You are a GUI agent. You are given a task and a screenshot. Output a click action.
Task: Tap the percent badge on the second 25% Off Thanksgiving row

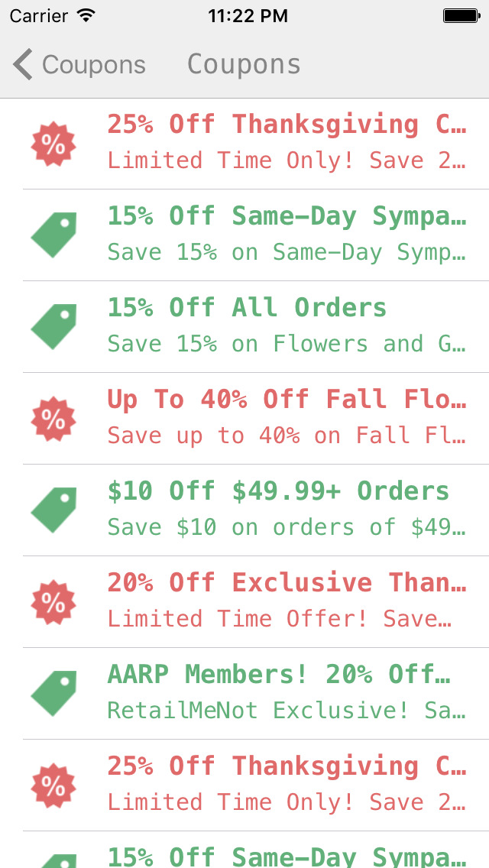coord(53,784)
